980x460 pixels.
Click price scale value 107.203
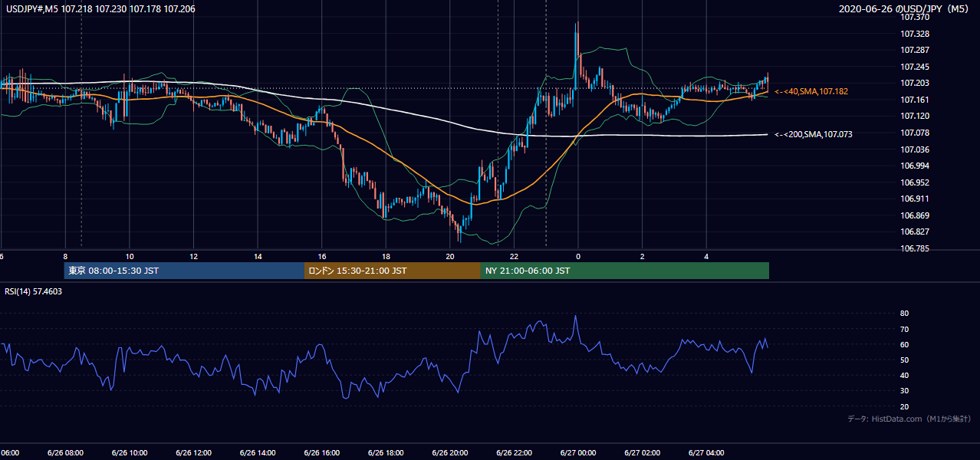pos(915,84)
